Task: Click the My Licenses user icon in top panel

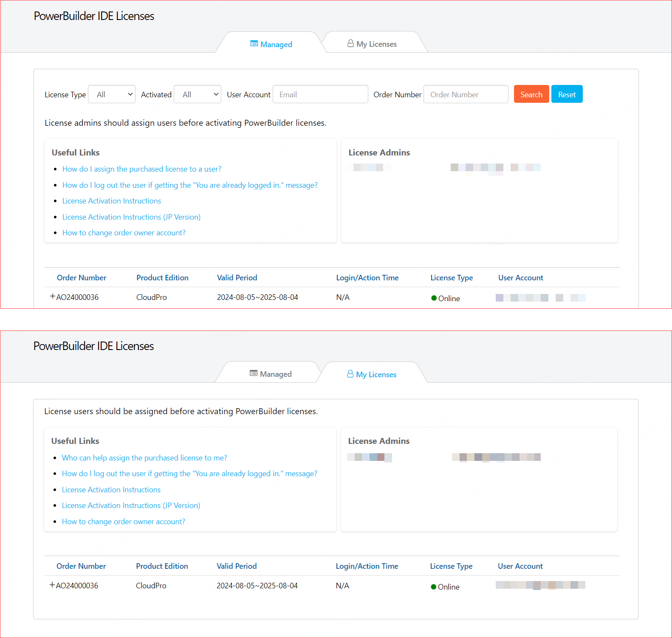Action: [350, 43]
